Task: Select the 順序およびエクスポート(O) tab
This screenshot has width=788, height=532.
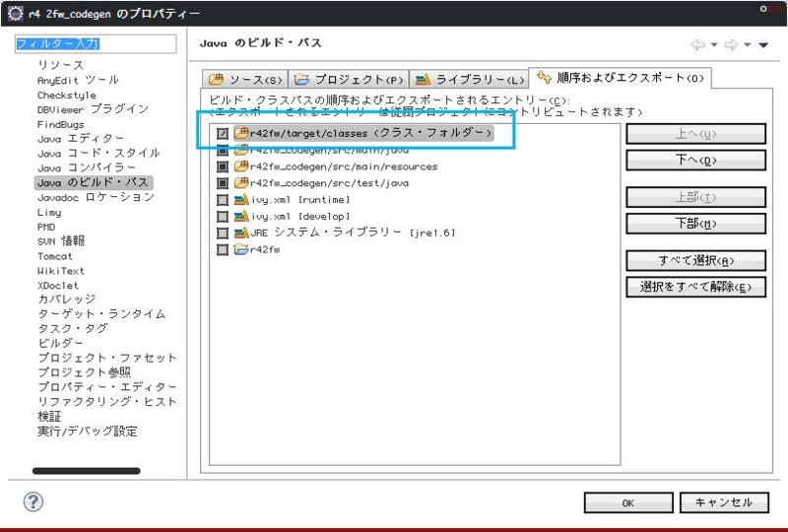Action: [621, 78]
